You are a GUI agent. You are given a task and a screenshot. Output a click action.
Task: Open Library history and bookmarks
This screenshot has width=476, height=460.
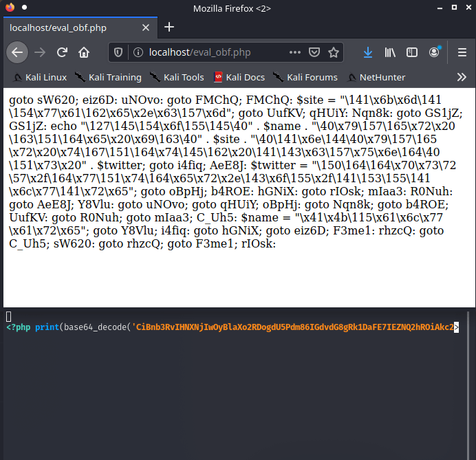point(390,52)
